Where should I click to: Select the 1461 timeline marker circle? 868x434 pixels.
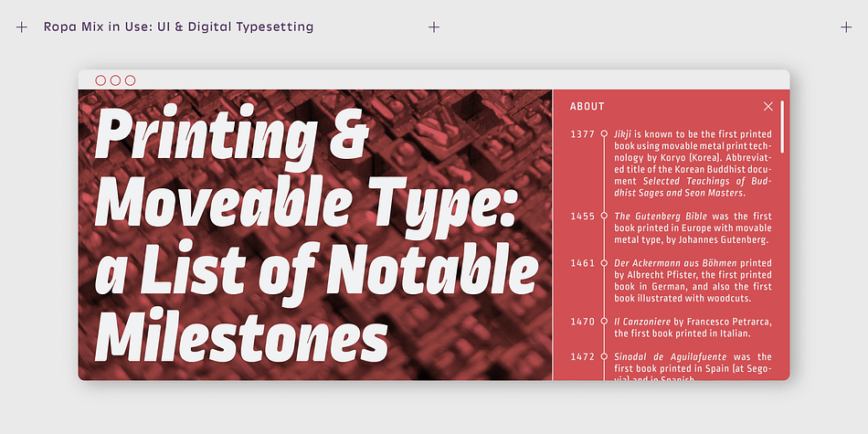pos(604,262)
